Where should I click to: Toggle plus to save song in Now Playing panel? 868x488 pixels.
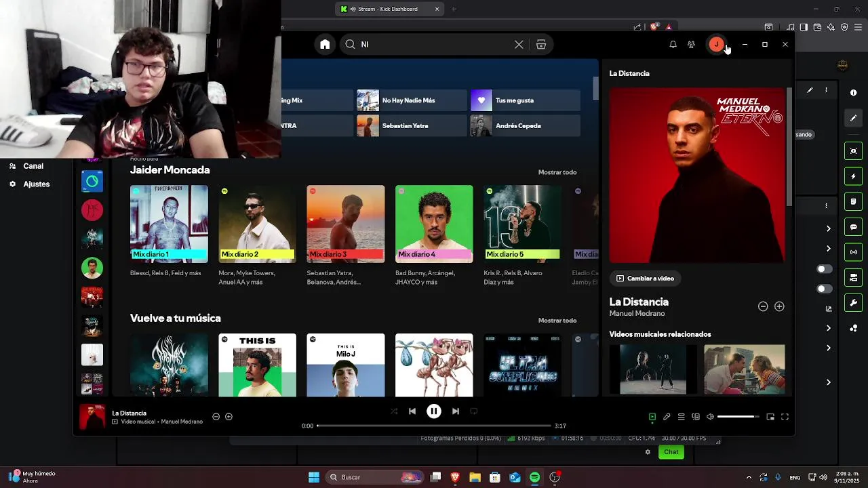(779, 306)
